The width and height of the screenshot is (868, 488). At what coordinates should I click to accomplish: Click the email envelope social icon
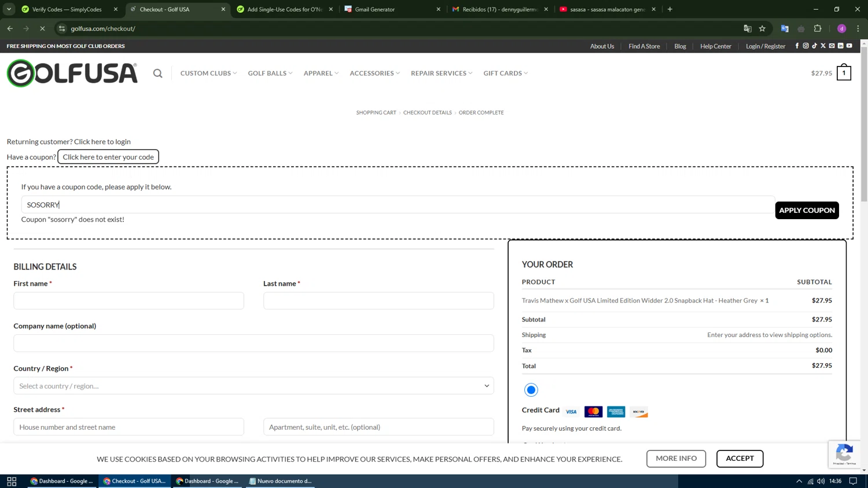click(832, 46)
